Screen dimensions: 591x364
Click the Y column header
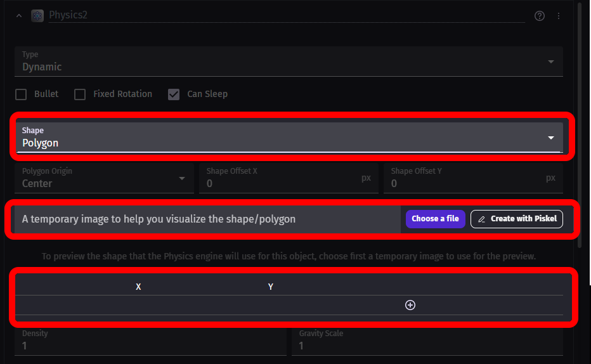[x=271, y=287]
